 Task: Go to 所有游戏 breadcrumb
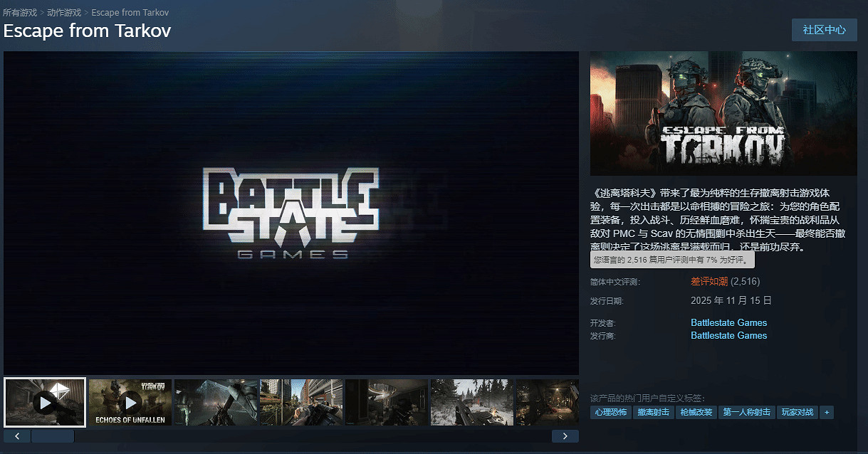point(19,13)
